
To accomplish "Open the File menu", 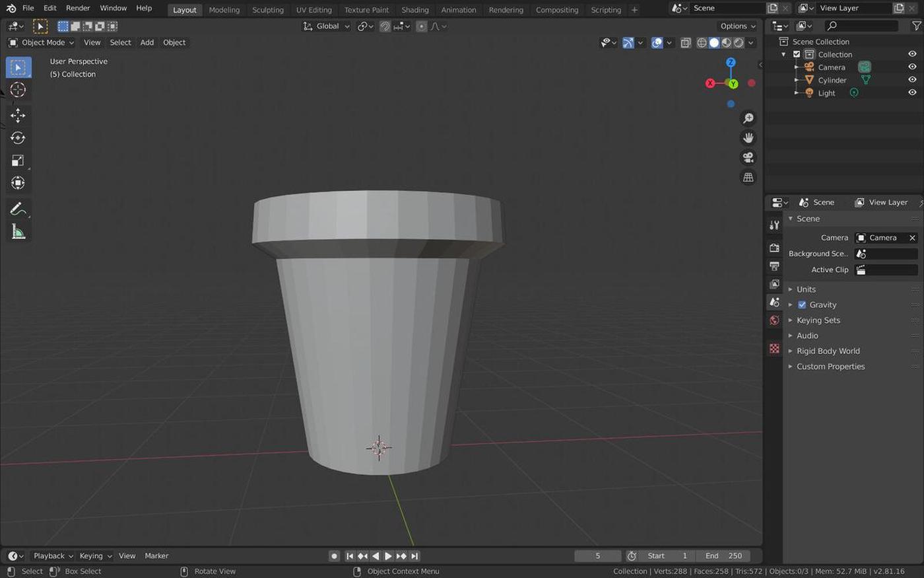I will point(28,8).
